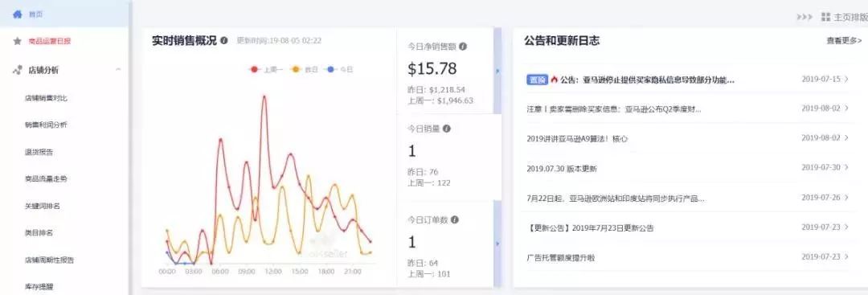This screenshot has height=295, width=868.
Task: Toggle the 昨日 yellow legend series
Action: (305, 70)
